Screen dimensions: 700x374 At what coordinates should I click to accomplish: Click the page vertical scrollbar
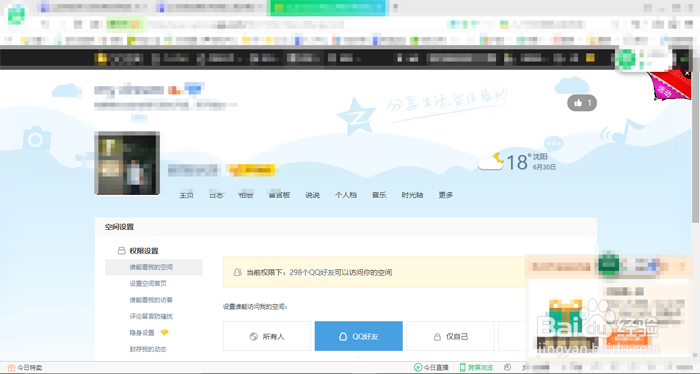pos(695,147)
